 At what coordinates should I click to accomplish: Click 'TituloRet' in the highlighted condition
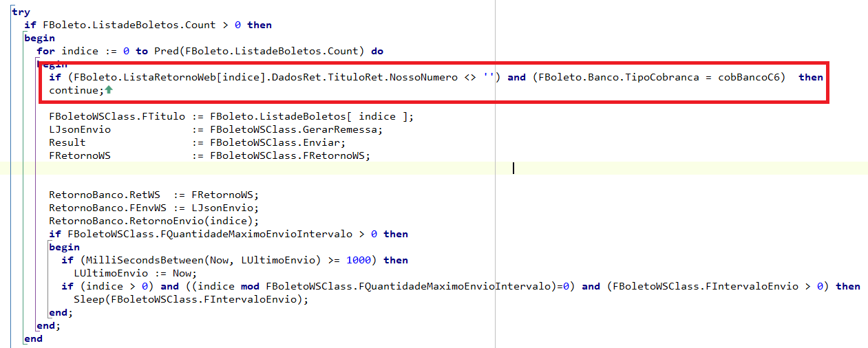[x=354, y=77]
